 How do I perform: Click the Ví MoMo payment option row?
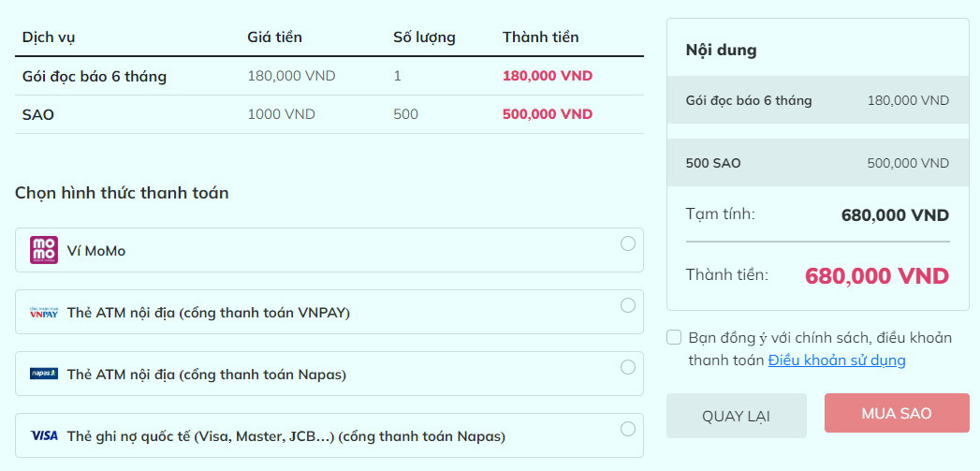[329, 250]
